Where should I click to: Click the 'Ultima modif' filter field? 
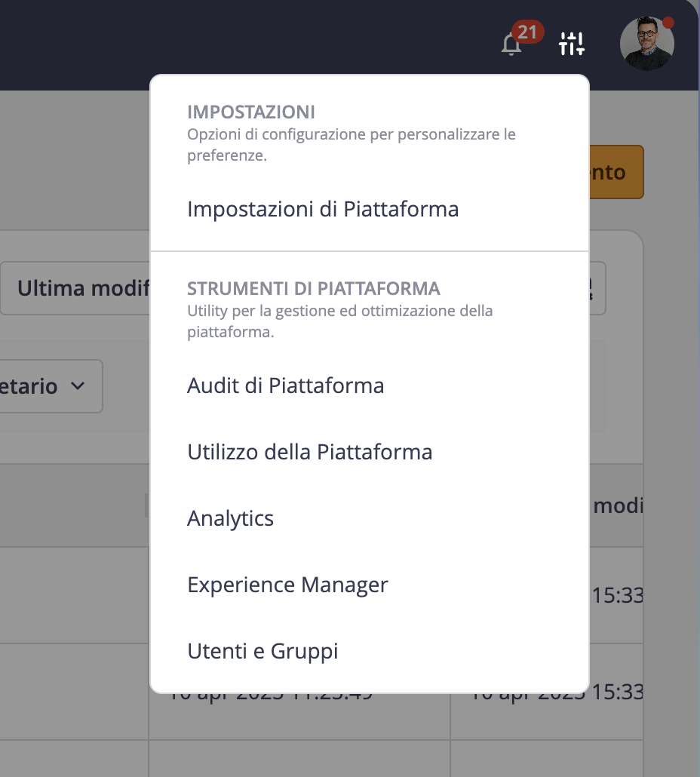(75, 288)
